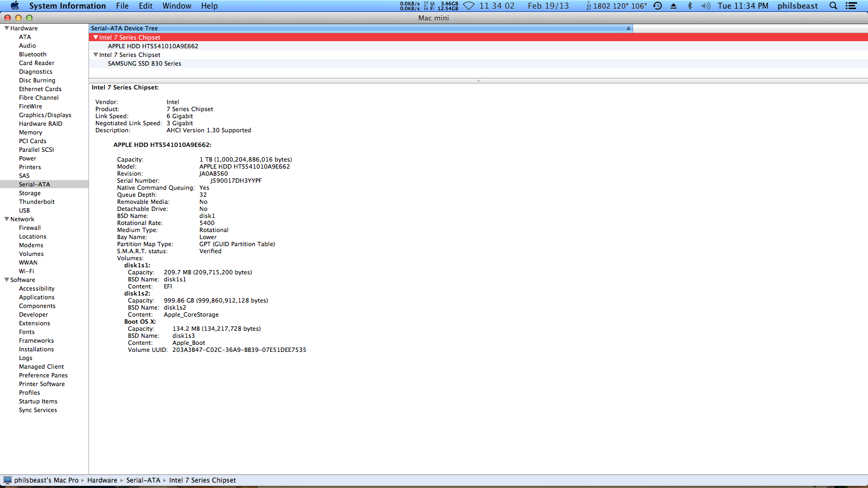The image size is (868, 488).
Task: Click philsbeast's Mac Pro in path bar
Action: pyautogui.click(x=46, y=480)
